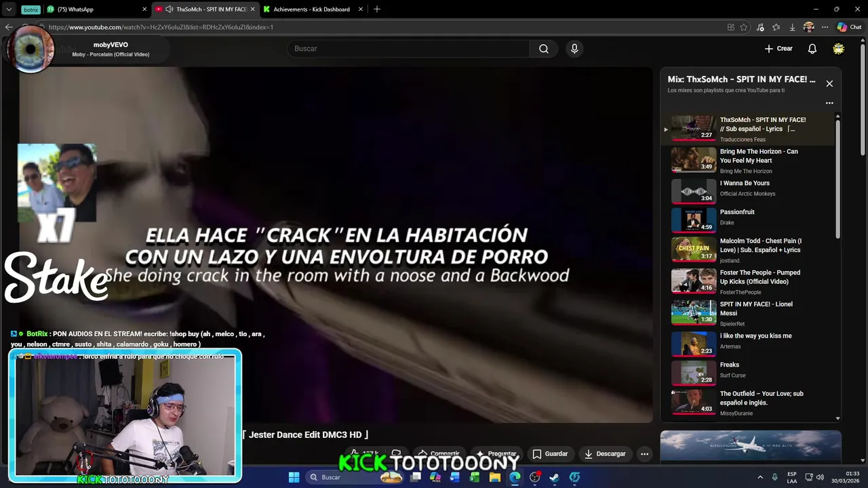Viewport: 868px width, 488px height.
Task: Close the Kick Dashboard tab
Action: point(361,9)
